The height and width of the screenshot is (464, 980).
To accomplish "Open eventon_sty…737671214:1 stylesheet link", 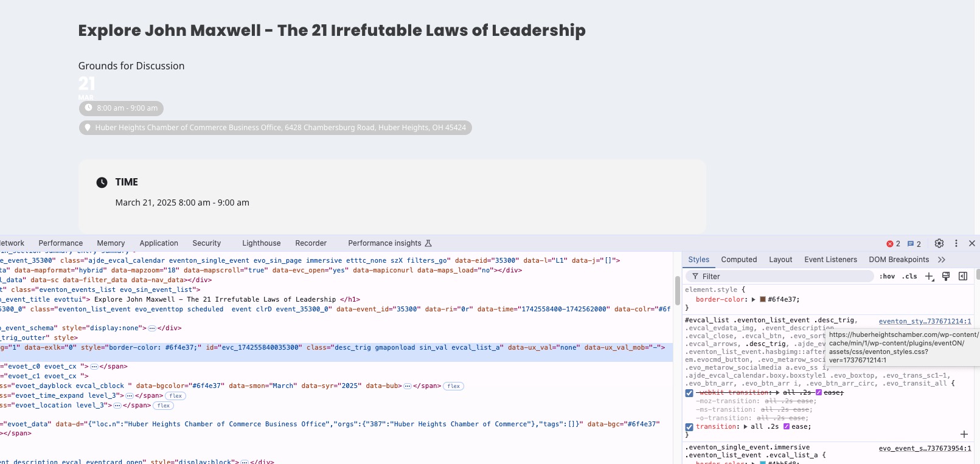I will pos(925,321).
